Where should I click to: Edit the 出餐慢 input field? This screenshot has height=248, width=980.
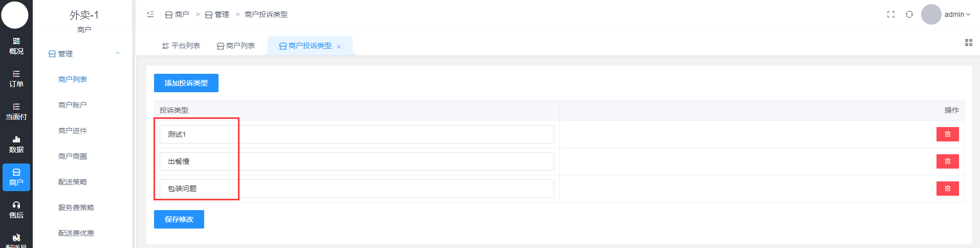pyautogui.click(x=357, y=161)
